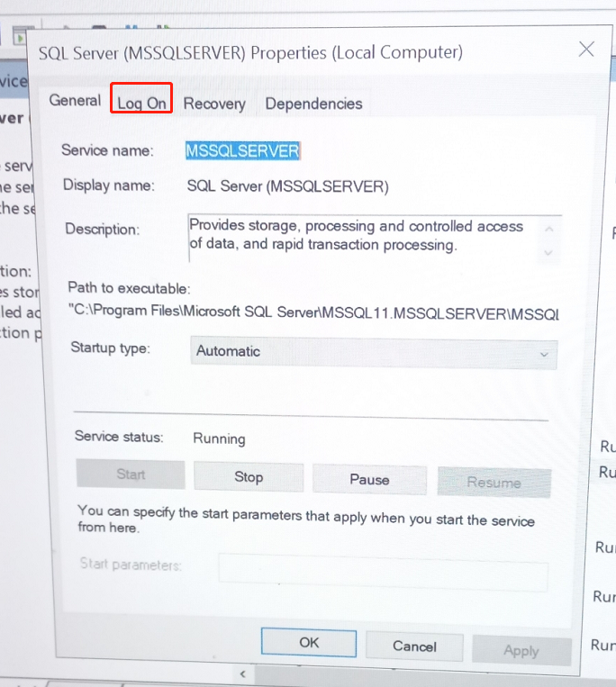Click the Description scroll down arrow
The height and width of the screenshot is (687, 616).
click(548, 252)
